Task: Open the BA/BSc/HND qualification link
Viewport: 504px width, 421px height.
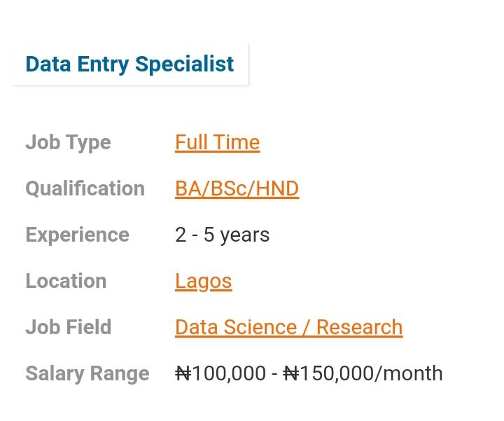Action: click(237, 188)
